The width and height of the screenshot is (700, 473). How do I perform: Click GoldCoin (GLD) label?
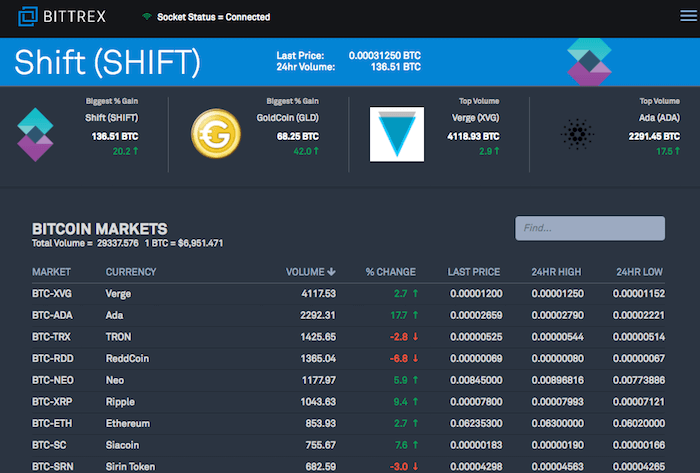pos(288,118)
